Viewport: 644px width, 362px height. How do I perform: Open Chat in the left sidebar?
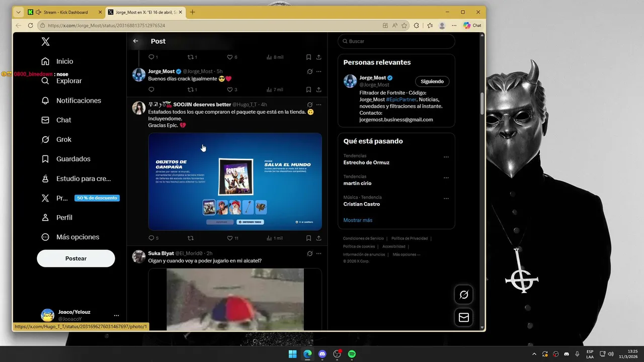click(x=56, y=120)
